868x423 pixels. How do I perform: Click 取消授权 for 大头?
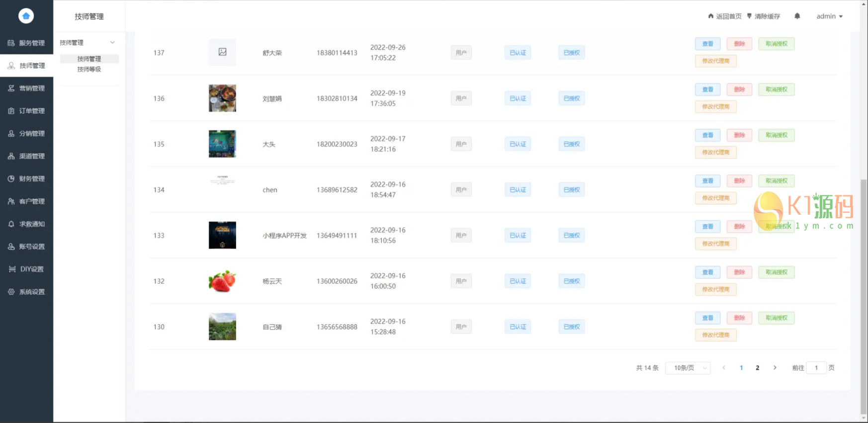click(x=777, y=135)
